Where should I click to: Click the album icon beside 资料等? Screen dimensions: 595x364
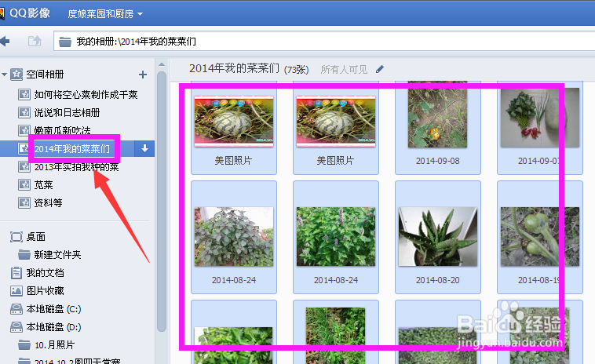pyautogui.click(x=24, y=203)
